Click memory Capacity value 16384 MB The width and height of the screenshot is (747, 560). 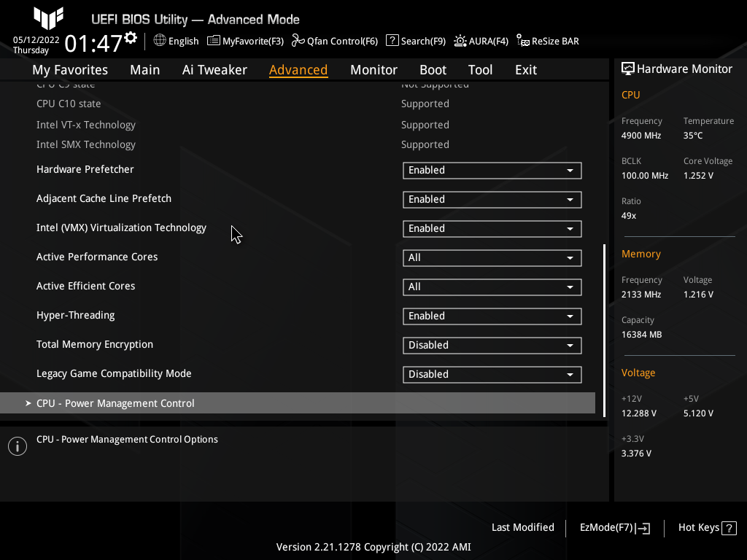[x=642, y=335]
